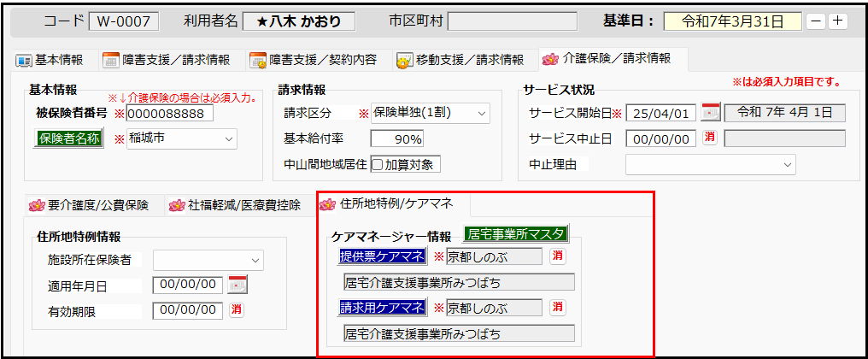This screenshot has height=359, width=868.
Task: Open the 社福軽減/医療費控除 sub-tab
Action: point(238,206)
